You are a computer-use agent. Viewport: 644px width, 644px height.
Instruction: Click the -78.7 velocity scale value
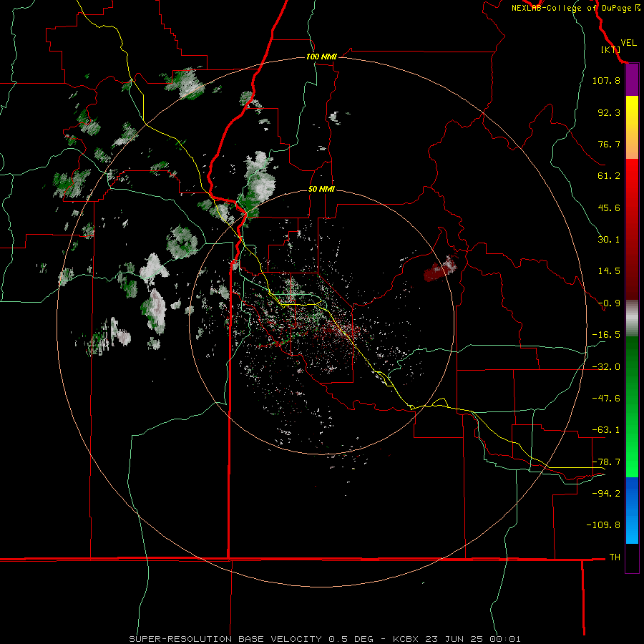pyautogui.click(x=606, y=462)
